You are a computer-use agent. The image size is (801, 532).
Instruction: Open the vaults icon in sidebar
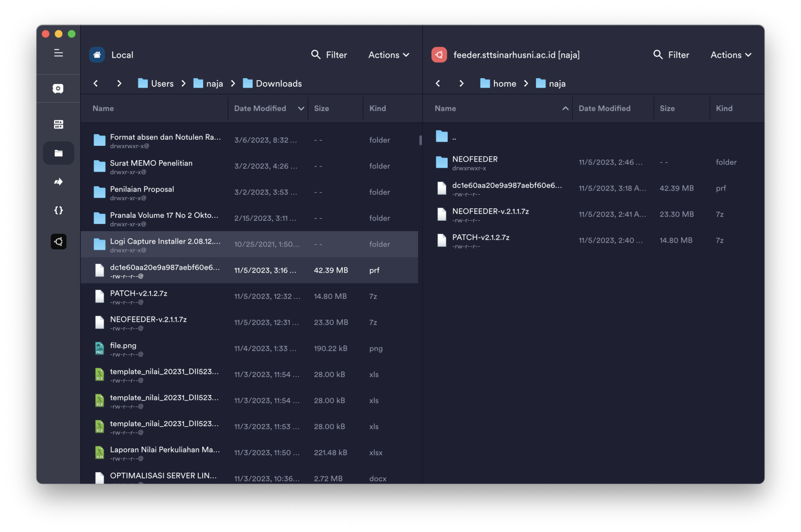pos(58,89)
